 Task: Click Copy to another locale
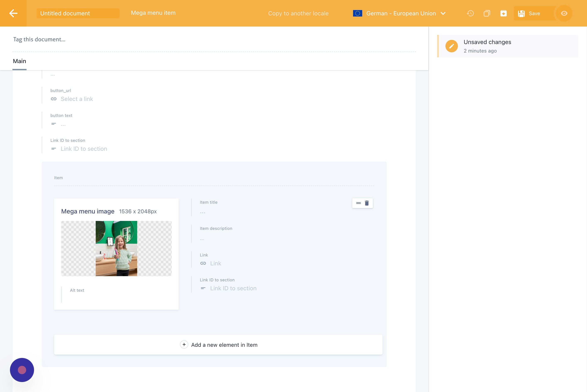298,13
